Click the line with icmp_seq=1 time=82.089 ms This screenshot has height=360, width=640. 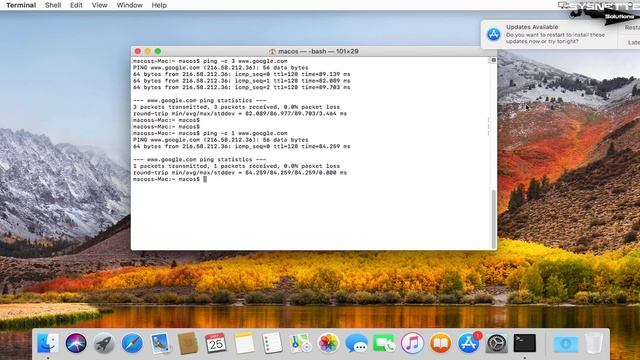[242, 81]
